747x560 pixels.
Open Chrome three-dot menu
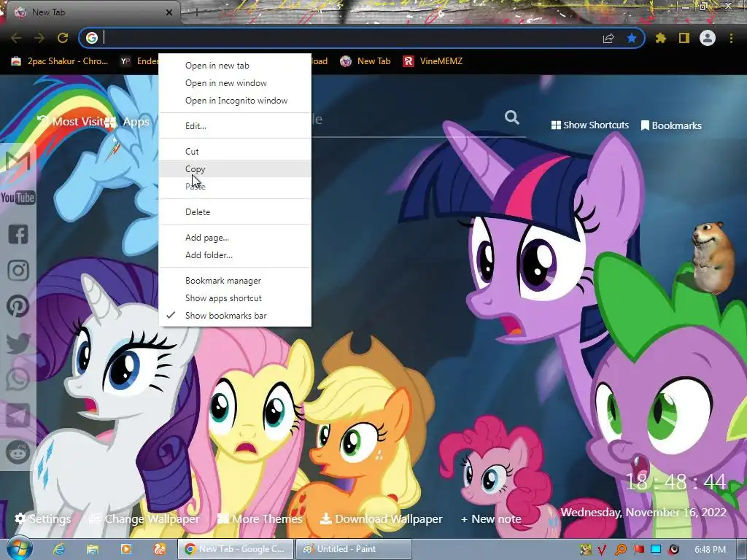point(731,38)
